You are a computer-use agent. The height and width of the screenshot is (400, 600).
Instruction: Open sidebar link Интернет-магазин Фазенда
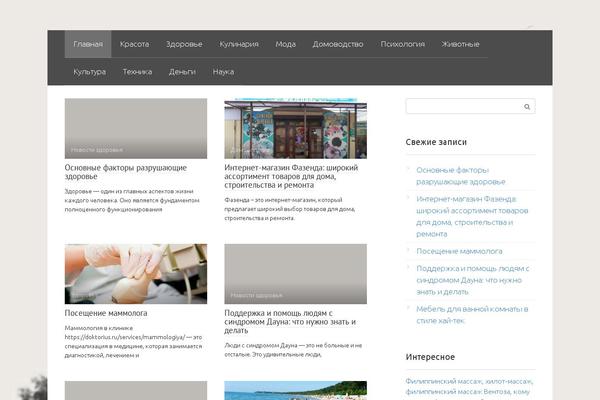tap(472, 216)
